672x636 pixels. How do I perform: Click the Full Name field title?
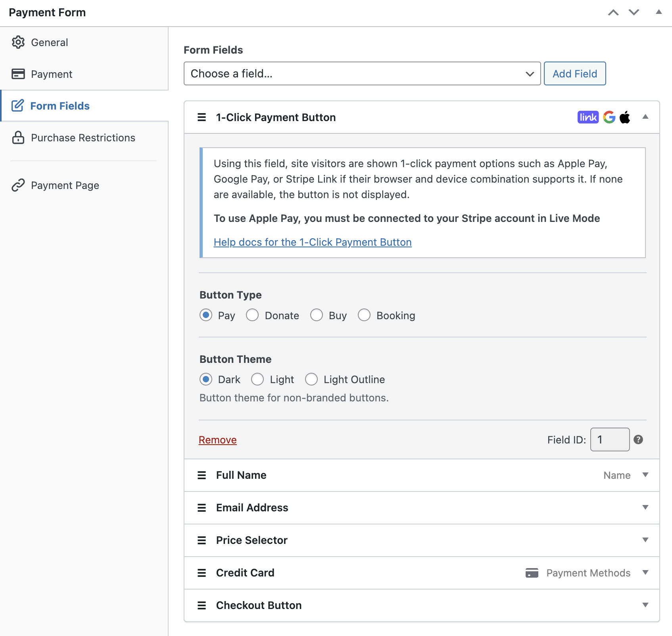point(241,475)
